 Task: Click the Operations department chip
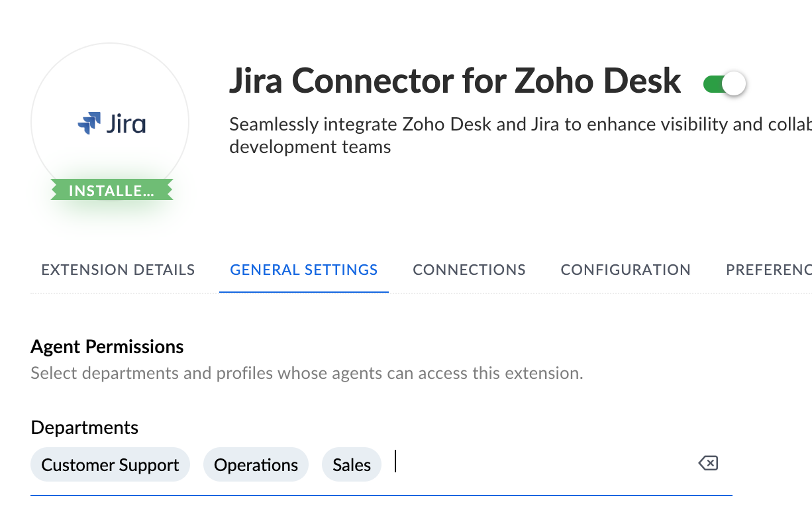click(256, 465)
